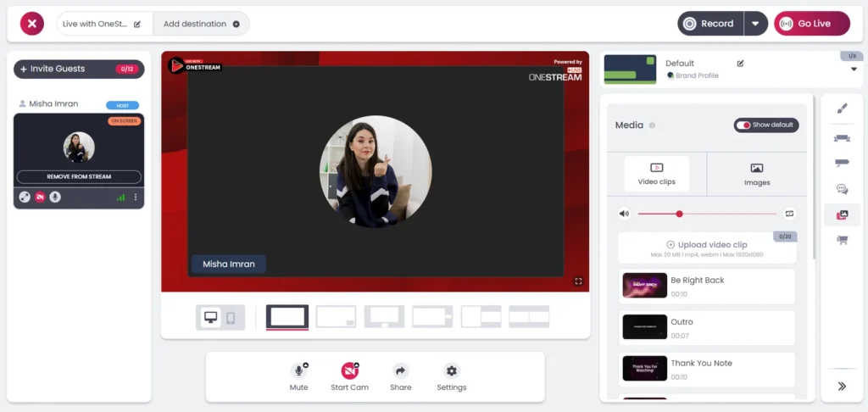Adjust the media volume slider
Image resolution: width=868 pixels, height=412 pixels.
[679, 214]
